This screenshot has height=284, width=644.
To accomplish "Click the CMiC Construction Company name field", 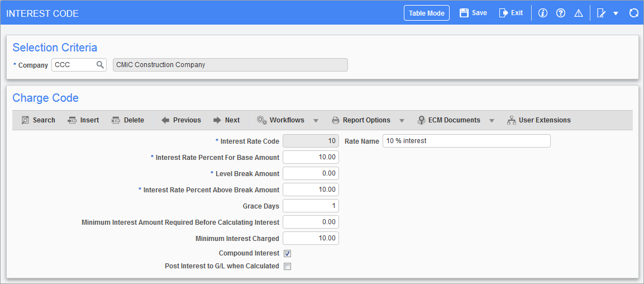I will pyautogui.click(x=231, y=64).
